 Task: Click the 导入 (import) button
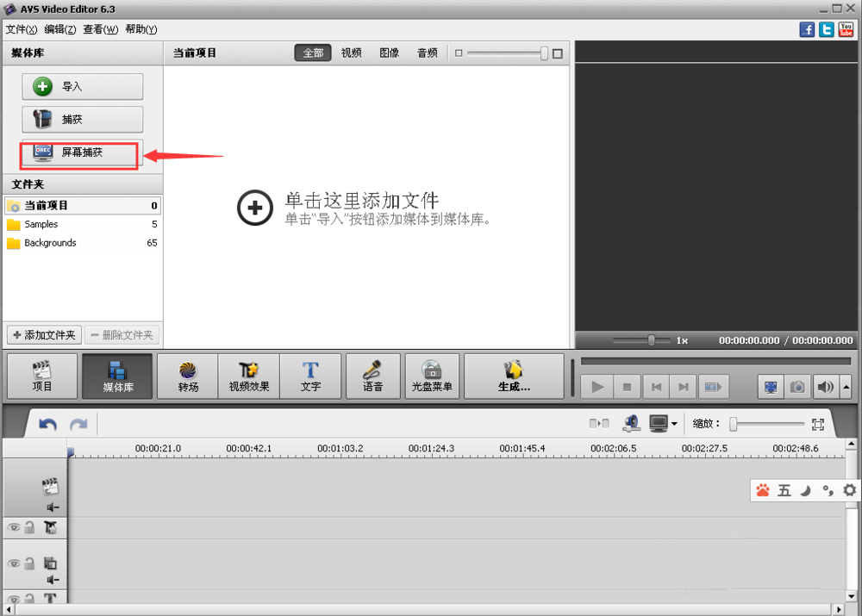82,86
